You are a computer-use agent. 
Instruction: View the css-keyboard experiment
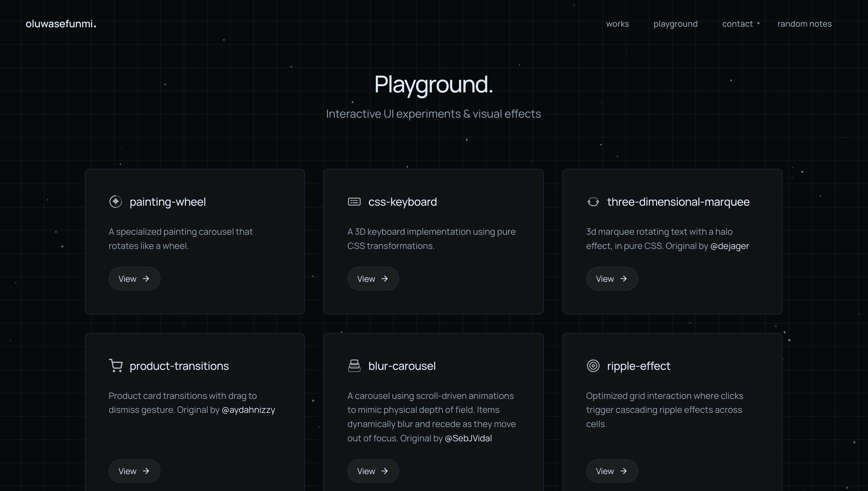pos(373,279)
